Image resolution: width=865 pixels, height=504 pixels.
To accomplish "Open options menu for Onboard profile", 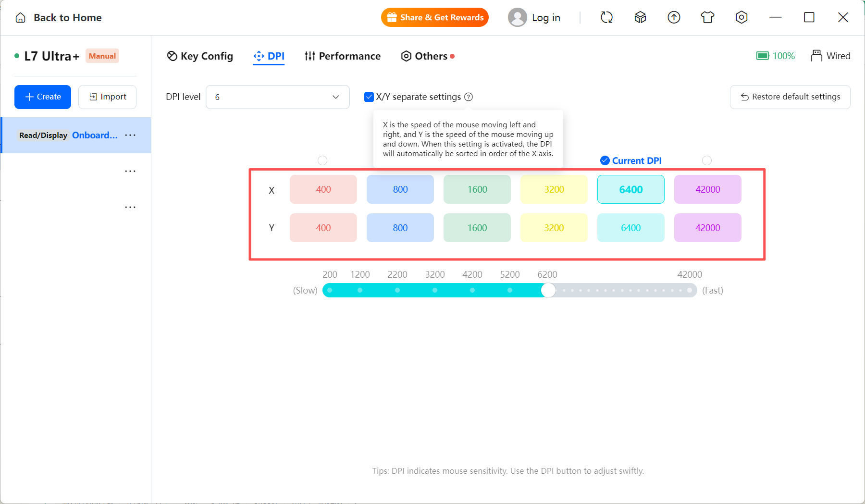I will click(130, 135).
